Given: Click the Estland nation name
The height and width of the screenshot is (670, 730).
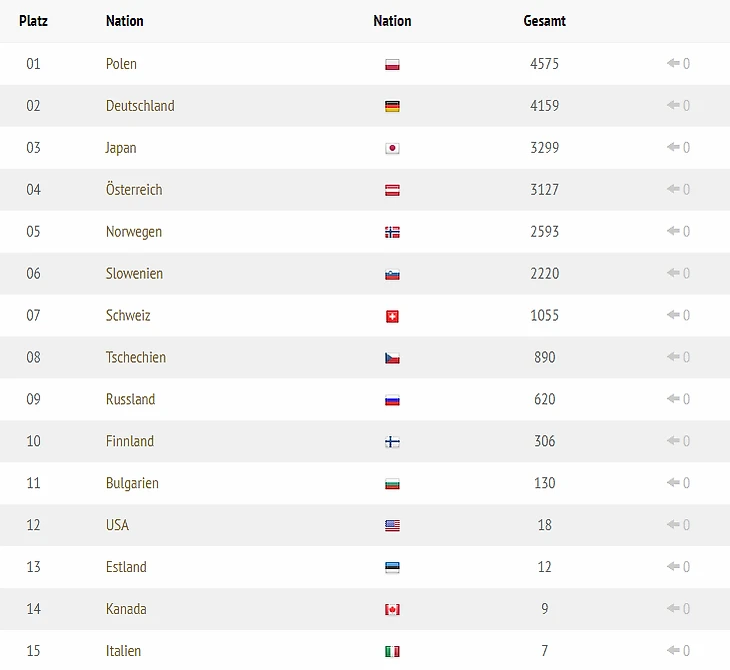Looking at the screenshot, I should pyautogui.click(x=126, y=568).
